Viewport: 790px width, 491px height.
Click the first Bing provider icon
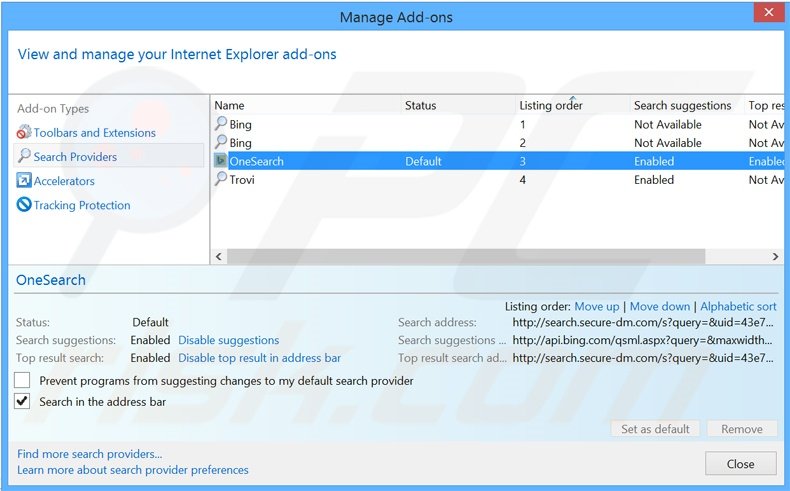point(221,124)
